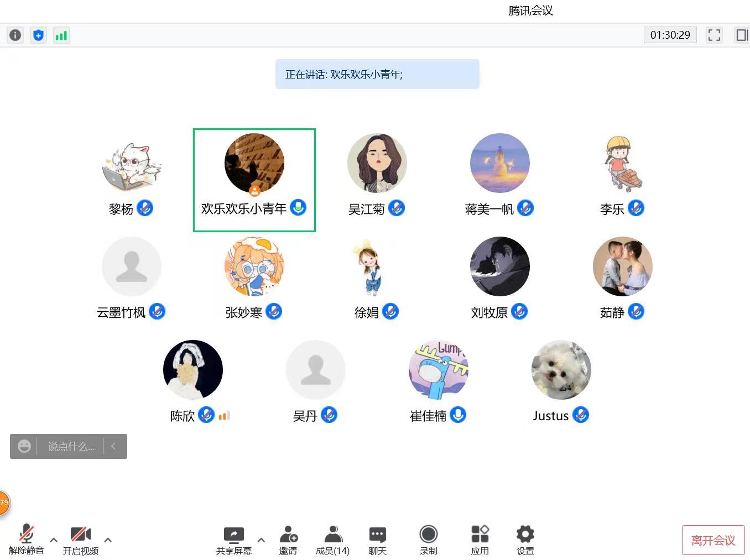Select 欢乐欢乐小青年 participant avatar
The width and height of the screenshot is (750, 560).
click(254, 163)
